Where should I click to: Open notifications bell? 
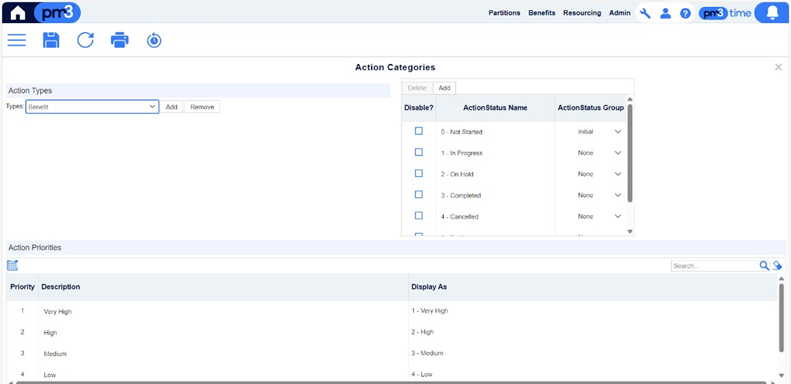point(772,13)
